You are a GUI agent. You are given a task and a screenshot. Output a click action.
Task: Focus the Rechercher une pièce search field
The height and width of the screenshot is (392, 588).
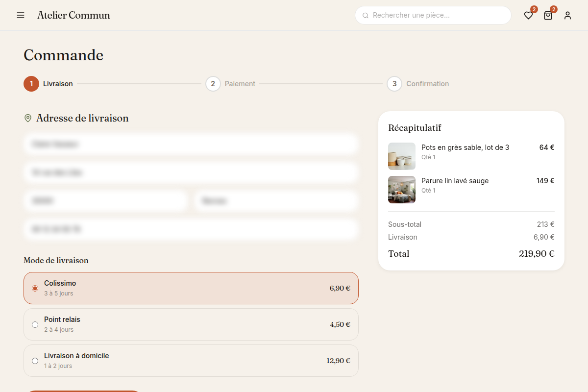pos(433,15)
